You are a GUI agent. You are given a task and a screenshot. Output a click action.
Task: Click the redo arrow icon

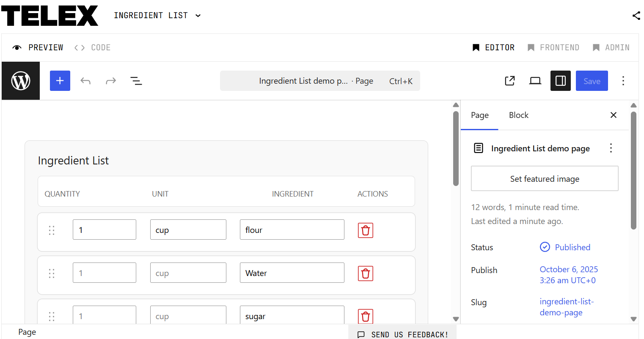[111, 81]
